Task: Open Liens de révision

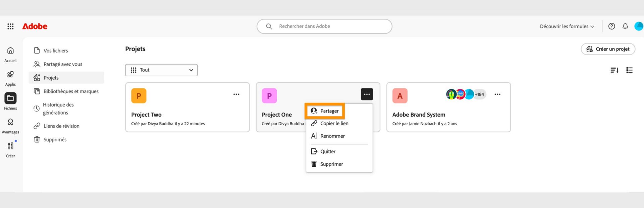Action: pos(66,126)
